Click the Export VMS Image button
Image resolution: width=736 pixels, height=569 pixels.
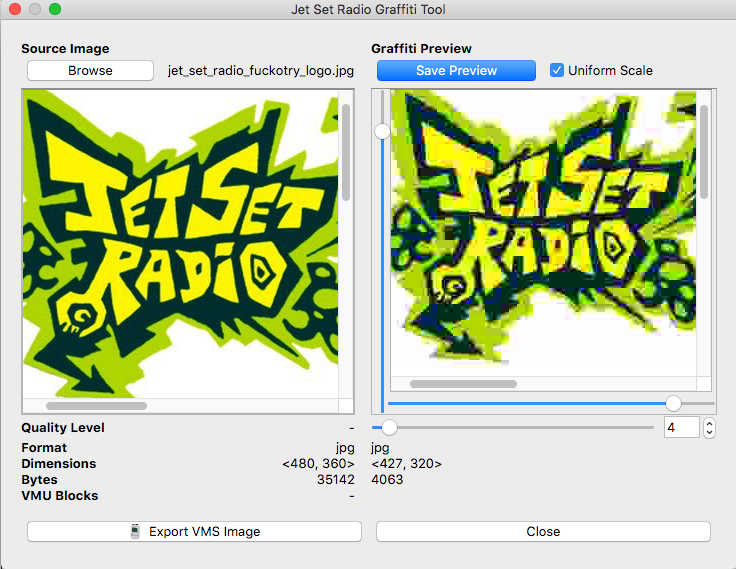point(194,531)
